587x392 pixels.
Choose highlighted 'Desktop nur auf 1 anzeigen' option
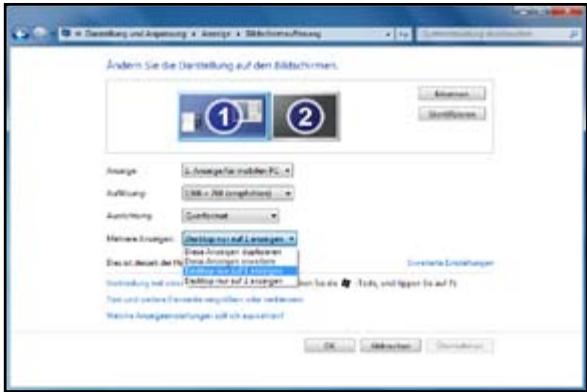coord(241,271)
